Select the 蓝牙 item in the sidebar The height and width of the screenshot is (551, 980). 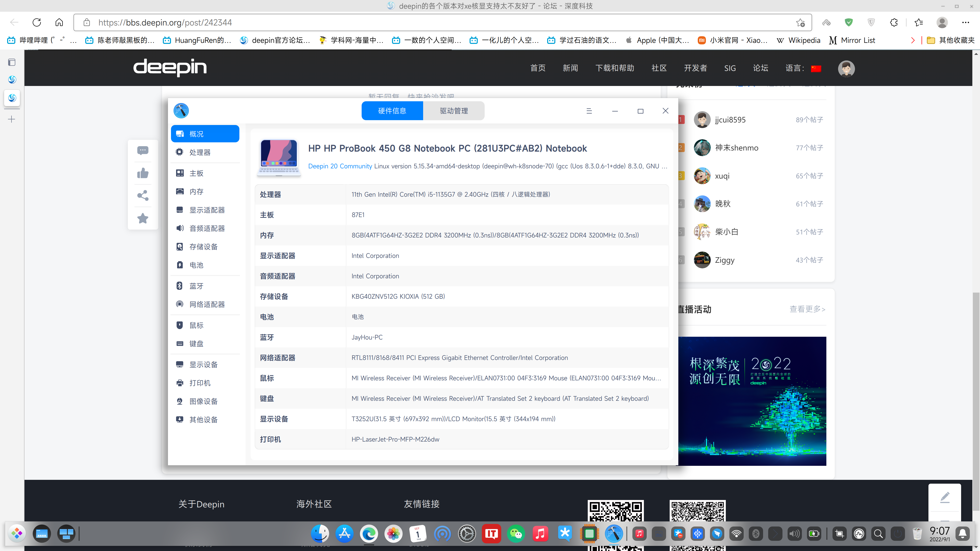[196, 286]
